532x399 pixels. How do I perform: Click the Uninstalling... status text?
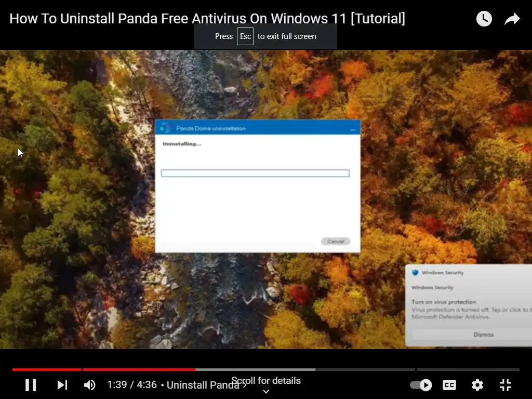[182, 144]
